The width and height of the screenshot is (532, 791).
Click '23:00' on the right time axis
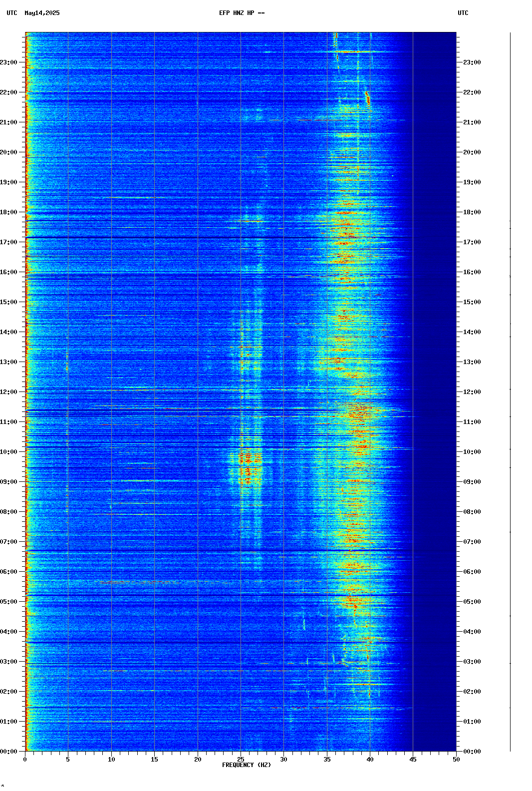tap(472, 62)
